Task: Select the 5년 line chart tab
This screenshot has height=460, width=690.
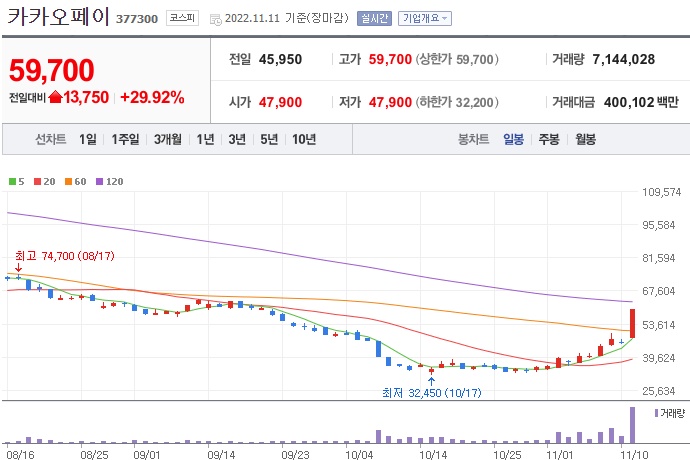Action: point(269,140)
